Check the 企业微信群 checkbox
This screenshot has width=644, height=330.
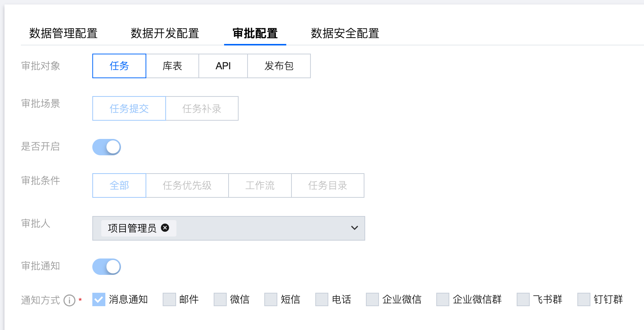[x=443, y=299]
